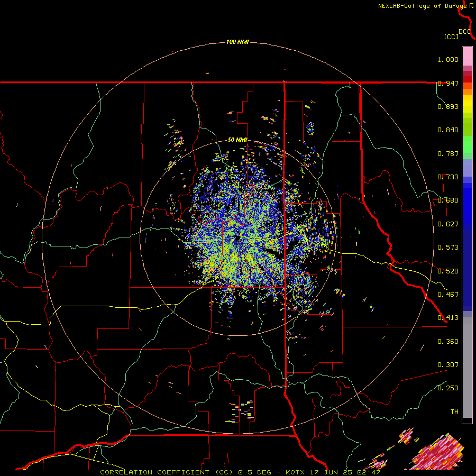
Task: Click the 0.520 scale value
Action: pyautogui.click(x=448, y=271)
